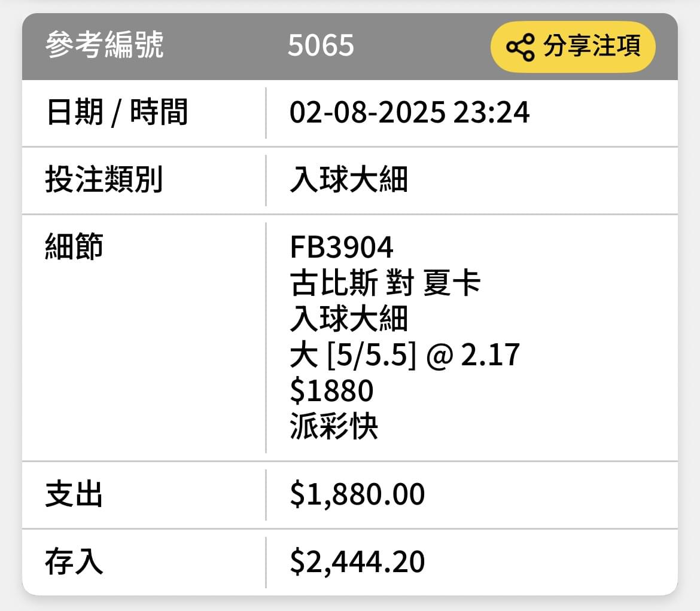Select the expenditure value $1,880.00
The height and width of the screenshot is (611, 700).
point(357,494)
